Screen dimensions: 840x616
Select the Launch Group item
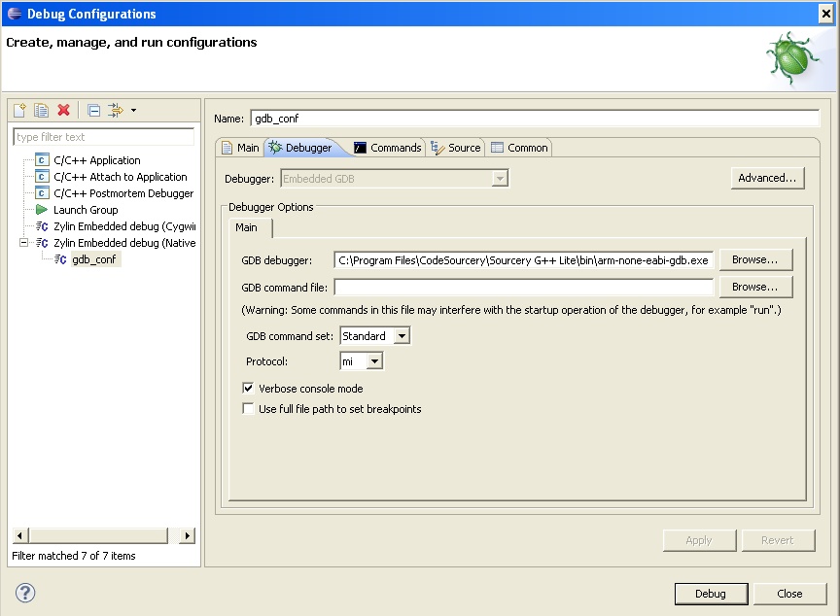click(85, 210)
